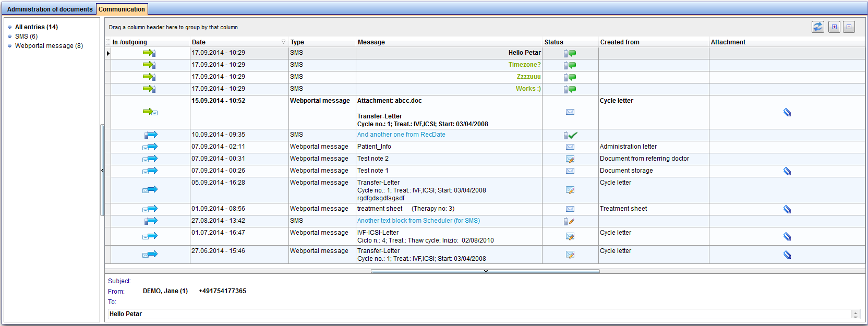Click envelope status icon for Test note 1
Screen dimensions: 868x326
(570, 171)
